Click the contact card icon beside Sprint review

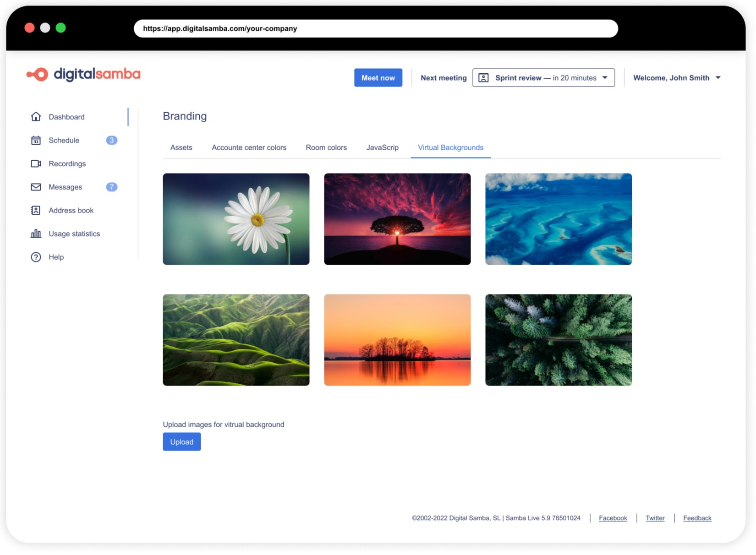pyautogui.click(x=483, y=77)
